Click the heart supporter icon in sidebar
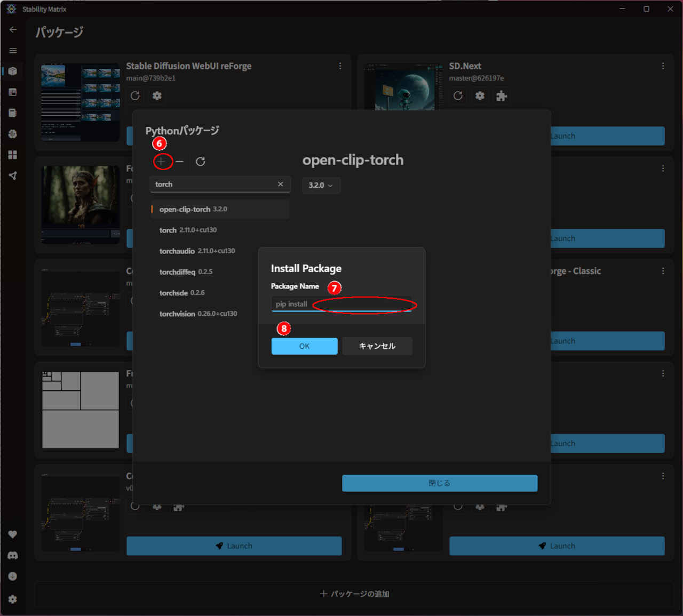Image resolution: width=683 pixels, height=616 pixels. click(x=13, y=534)
